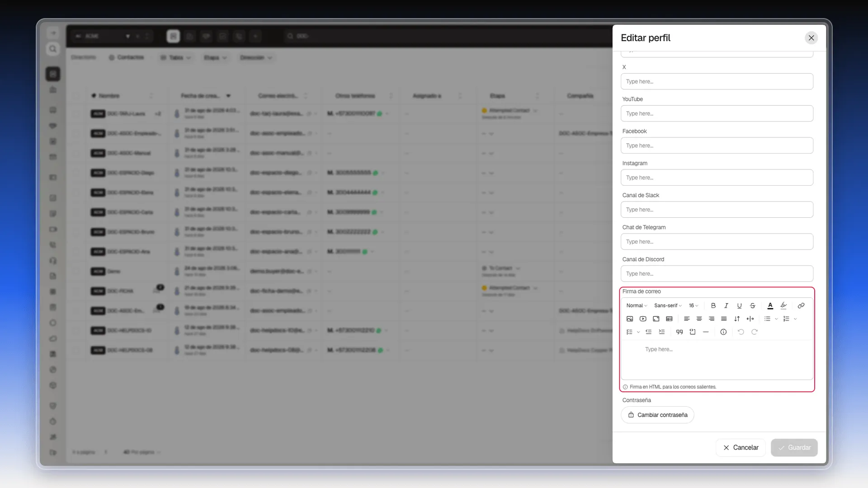Apply italic formatting to signature text

pyautogui.click(x=726, y=306)
